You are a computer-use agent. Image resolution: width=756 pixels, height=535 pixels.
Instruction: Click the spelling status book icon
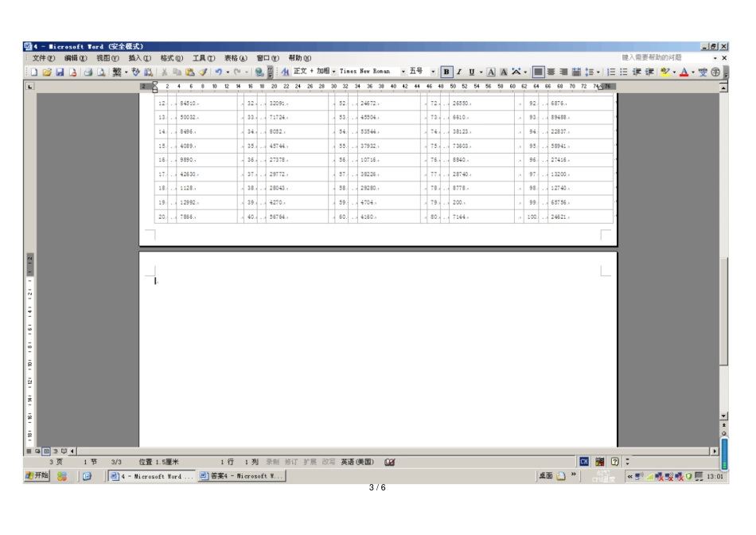tap(390, 462)
